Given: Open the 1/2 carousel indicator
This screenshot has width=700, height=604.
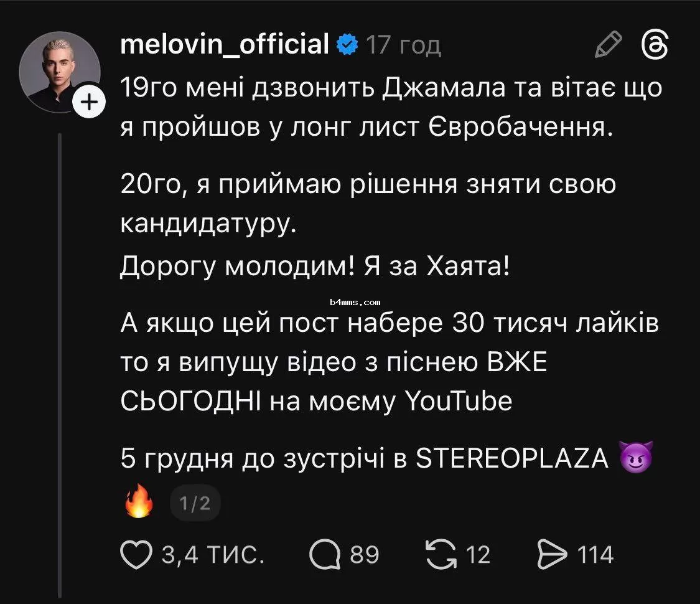Looking at the screenshot, I should (x=195, y=502).
